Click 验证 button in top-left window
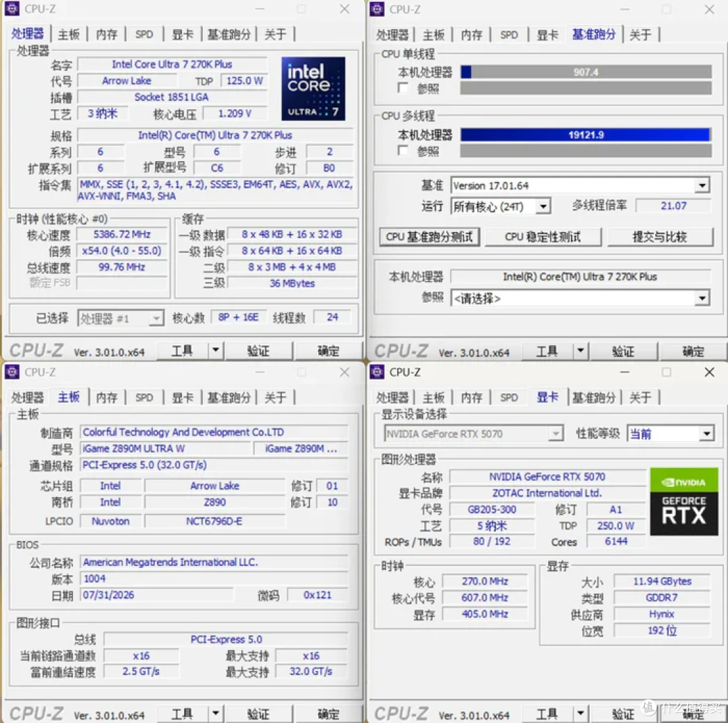Screen dimensions: 728x723 [258, 351]
